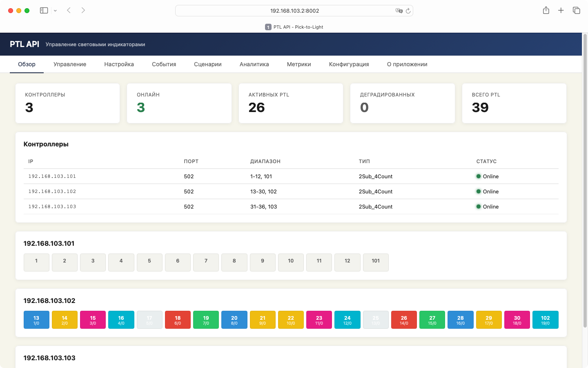Open the sidebar options dropdown chevron
Viewport: 588px width, 368px height.
coord(55,11)
